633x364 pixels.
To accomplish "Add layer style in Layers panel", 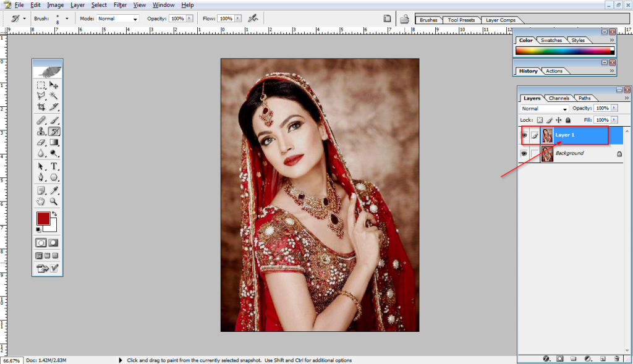I will (546, 358).
